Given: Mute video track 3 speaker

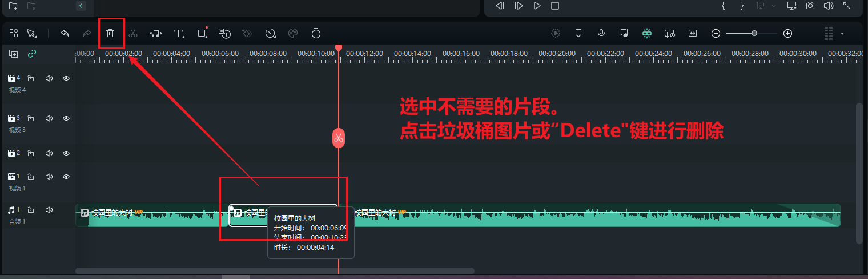Looking at the screenshot, I should [x=49, y=118].
